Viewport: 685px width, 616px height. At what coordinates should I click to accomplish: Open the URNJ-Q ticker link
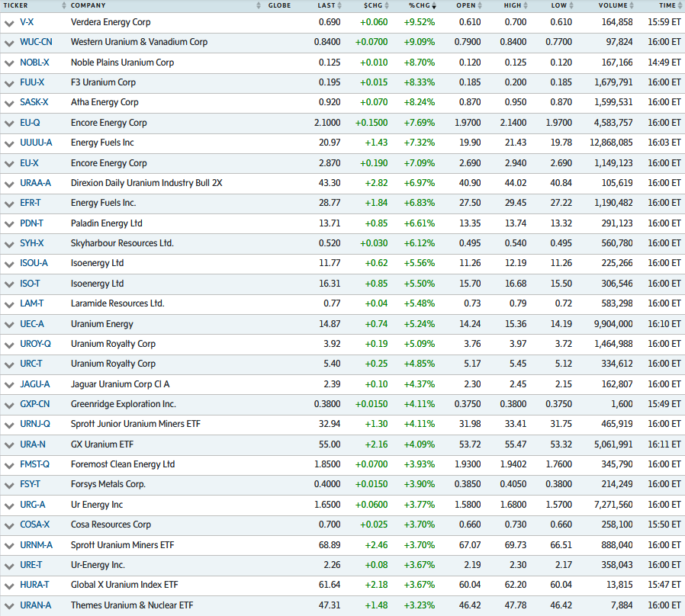pyautogui.click(x=35, y=424)
